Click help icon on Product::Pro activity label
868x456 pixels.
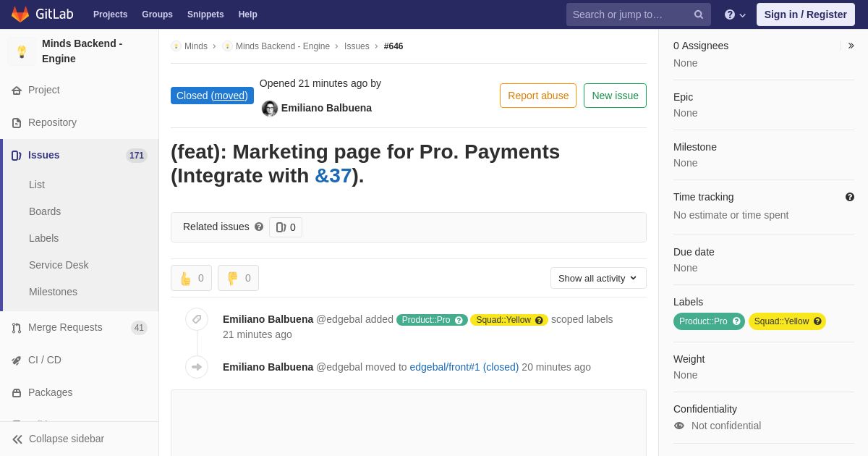tap(459, 320)
